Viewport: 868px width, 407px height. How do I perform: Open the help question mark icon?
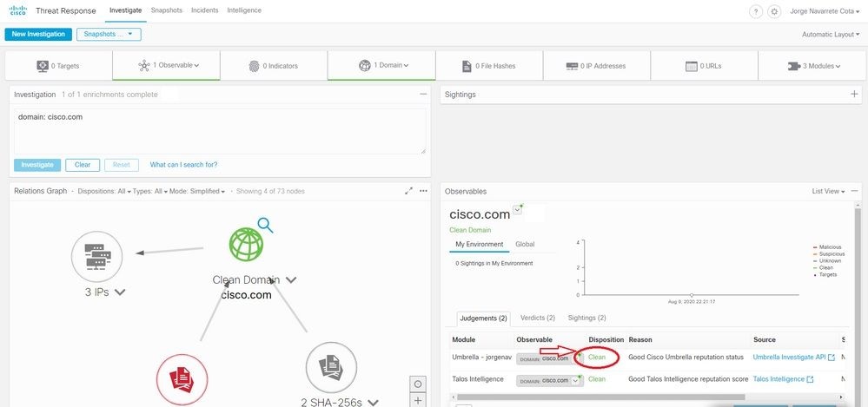(x=755, y=11)
